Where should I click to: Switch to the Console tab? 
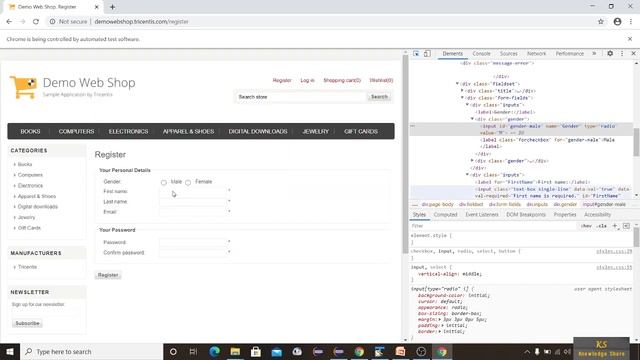point(481,53)
